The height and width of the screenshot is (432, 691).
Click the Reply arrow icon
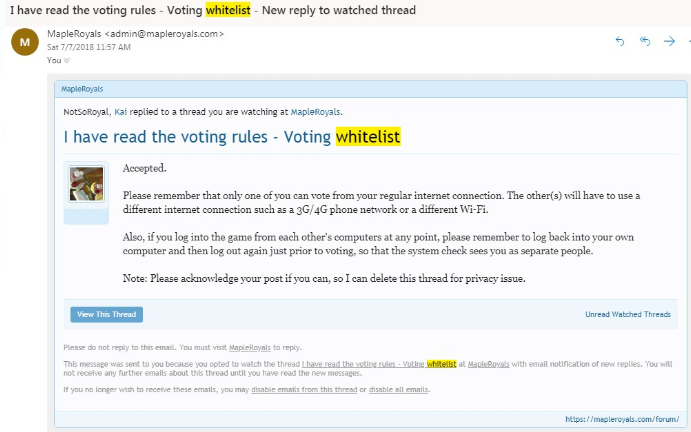(620, 41)
